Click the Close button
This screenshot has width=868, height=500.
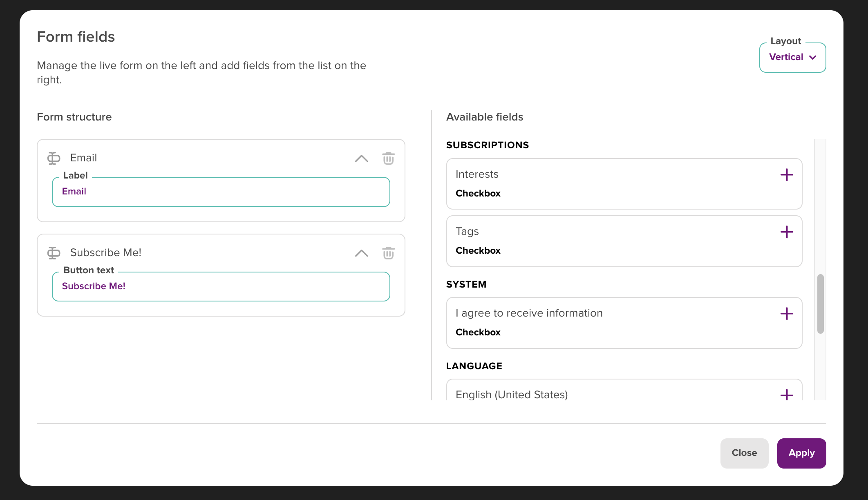(744, 453)
